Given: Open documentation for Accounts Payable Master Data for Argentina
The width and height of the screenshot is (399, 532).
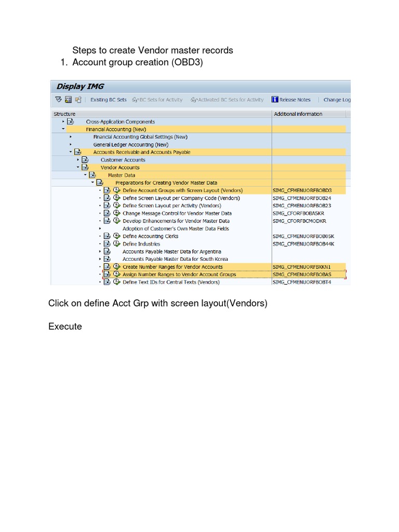Looking at the screenshot, I should point(107,251).
